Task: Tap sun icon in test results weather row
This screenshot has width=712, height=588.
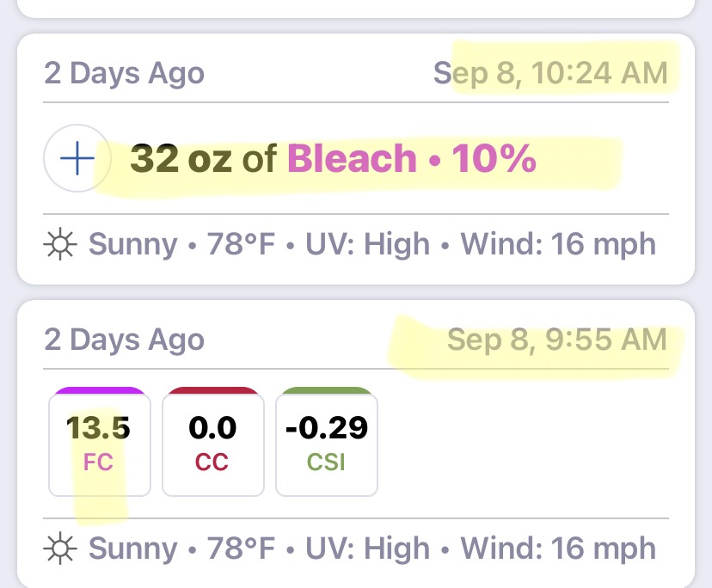Action: [60, 548]
